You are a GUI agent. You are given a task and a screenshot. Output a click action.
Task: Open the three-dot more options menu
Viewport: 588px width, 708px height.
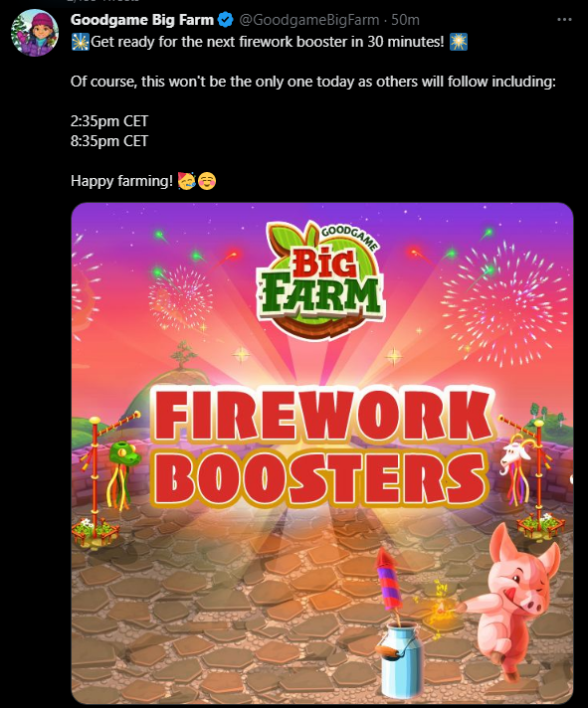point(564,20)
